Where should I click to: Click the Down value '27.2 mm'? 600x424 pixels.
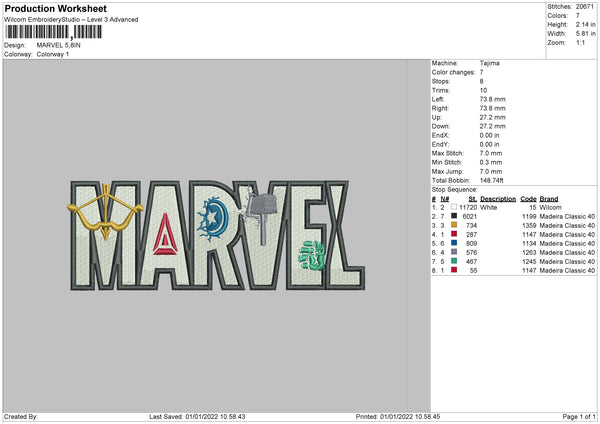[492, 126]
